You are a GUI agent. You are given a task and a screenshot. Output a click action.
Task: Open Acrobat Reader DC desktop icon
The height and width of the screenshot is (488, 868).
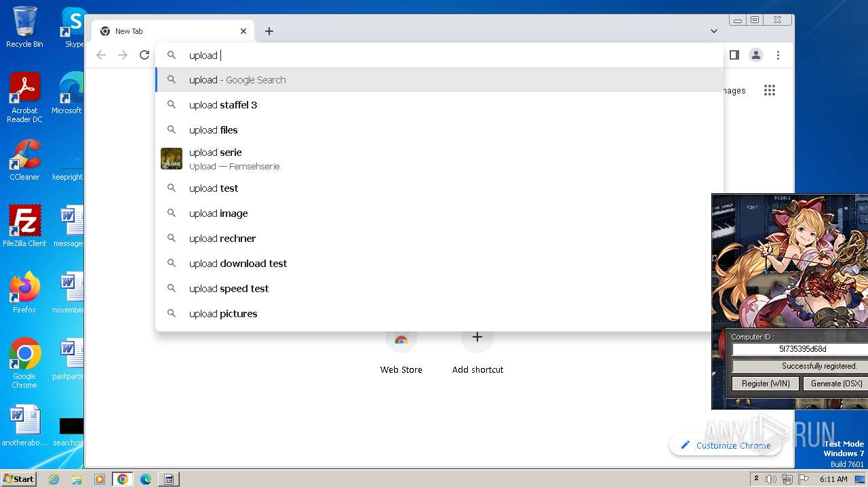pyautogui.click(x=24, y=98)
